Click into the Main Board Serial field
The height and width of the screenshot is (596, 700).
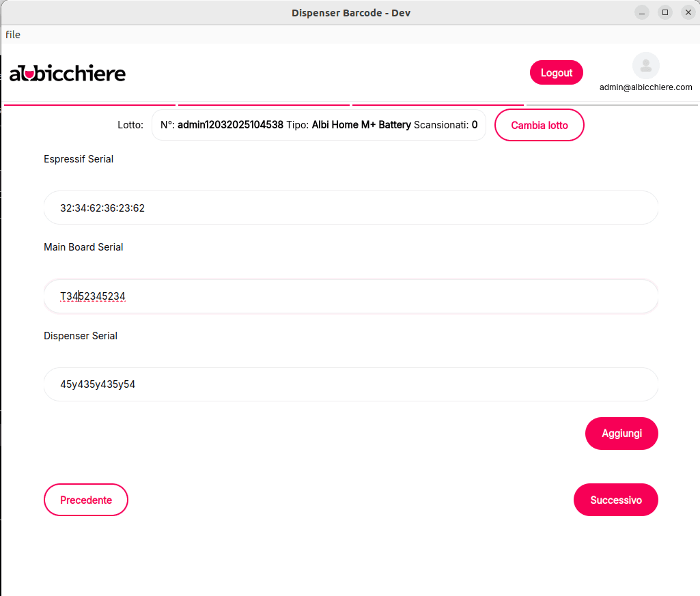pyautogui.click(x=350, y=296)
